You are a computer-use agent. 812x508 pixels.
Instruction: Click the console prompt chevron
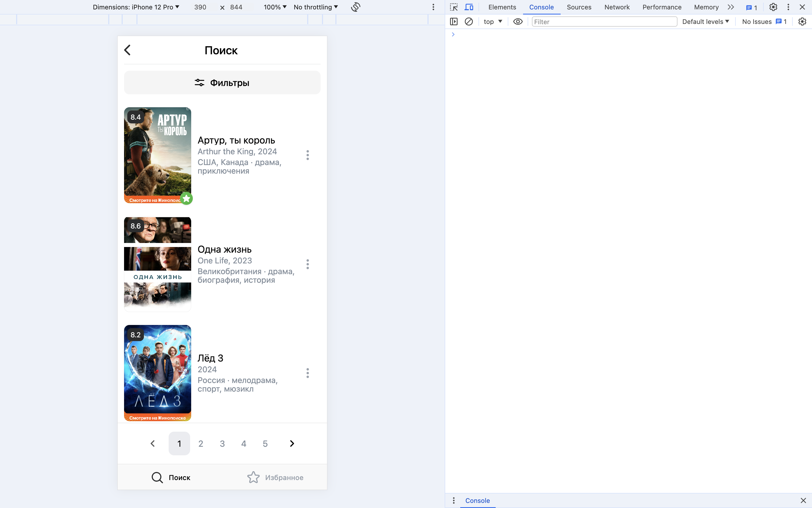coord(453,34)
